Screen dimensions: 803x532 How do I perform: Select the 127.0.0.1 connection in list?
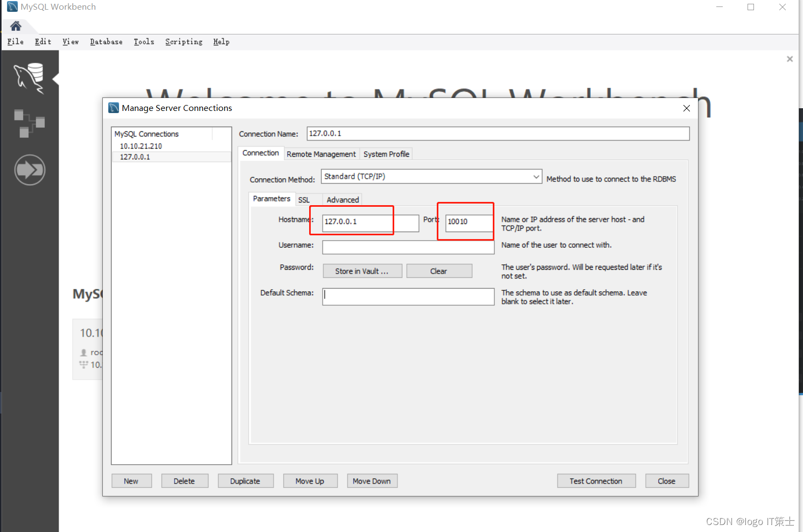[171, 157]
